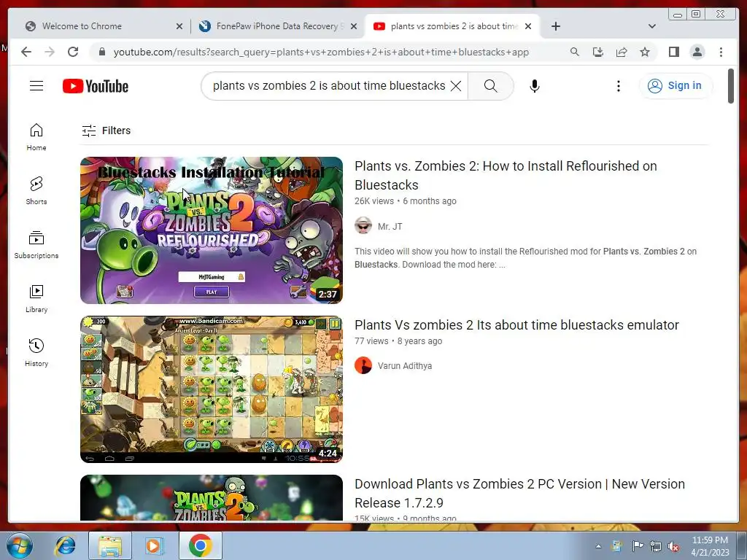Click the share page icon in address bar
This screenshot has width=747, height=560.
pyautogui.click(x=622, y=52)
